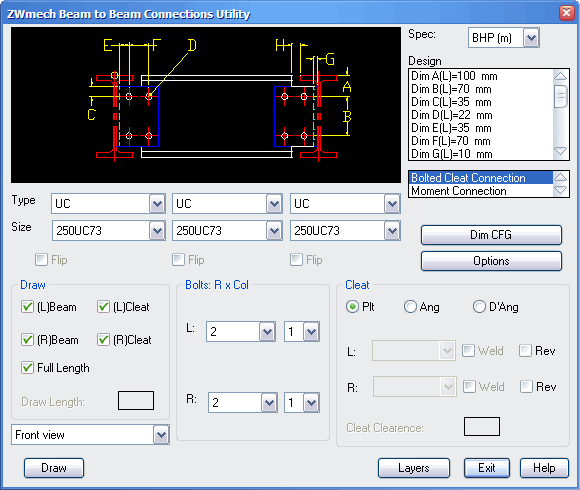Open the first Size 250UC73 dropdown
580x490 pixels.
click(108, 230)
